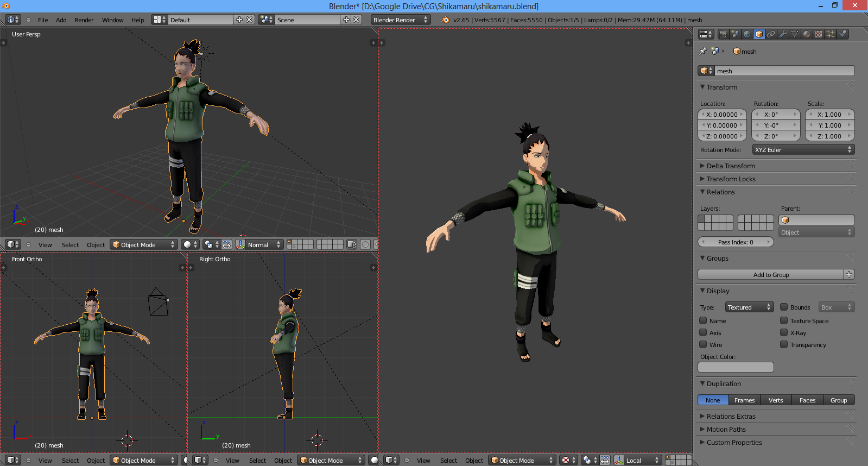Click the properties editor type selector
Screen dimensions: 868x466
[706, 34]
